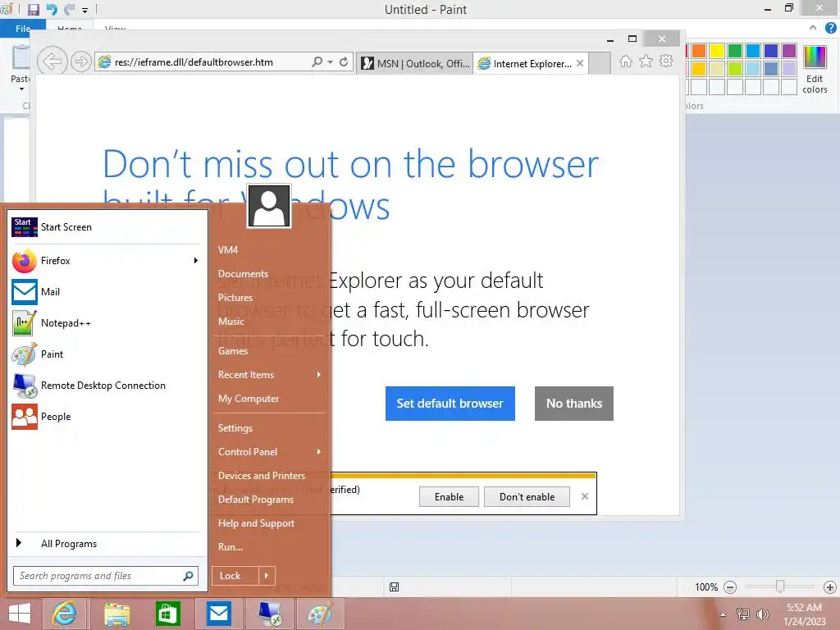This screenshot has height=630, width=840.
Task: Close the Internet Explorer tab
Action: tap(580, 63)
